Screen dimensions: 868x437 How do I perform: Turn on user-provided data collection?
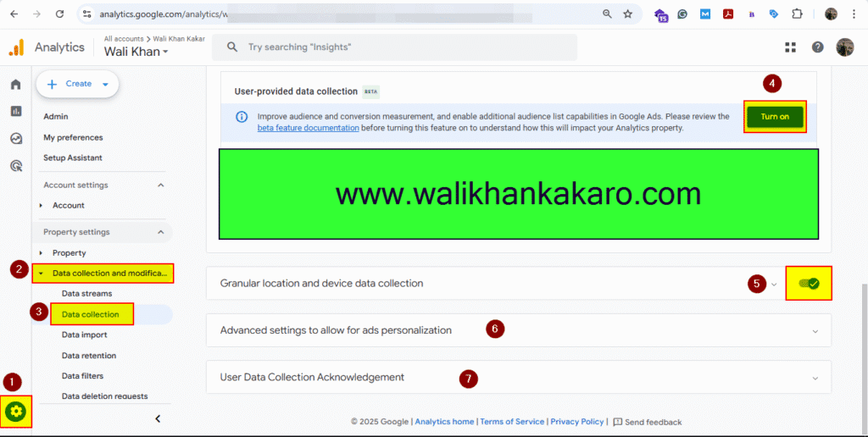pos(775,117)
